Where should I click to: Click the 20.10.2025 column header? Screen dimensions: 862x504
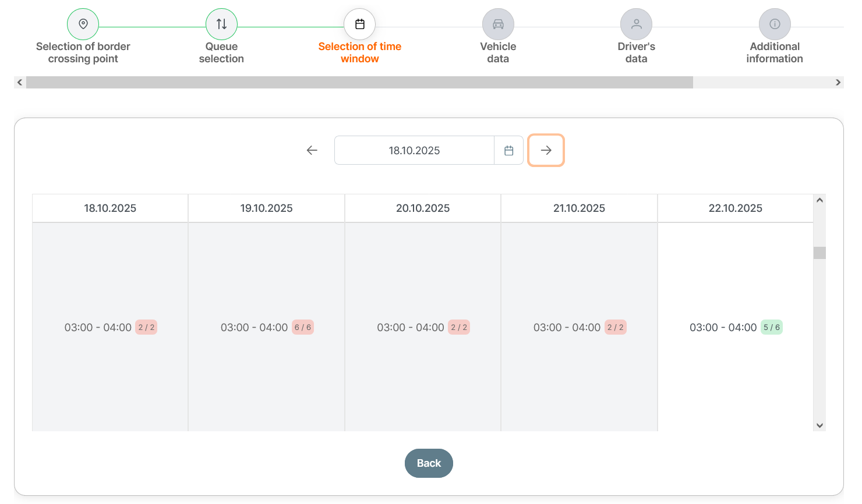click(423, 208)
